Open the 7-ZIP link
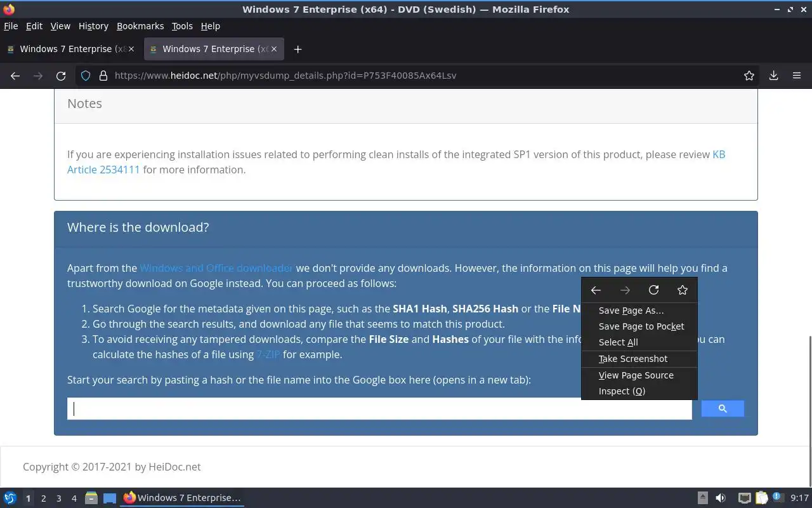The width and height of the screenshot is (812, 508). 268,354
